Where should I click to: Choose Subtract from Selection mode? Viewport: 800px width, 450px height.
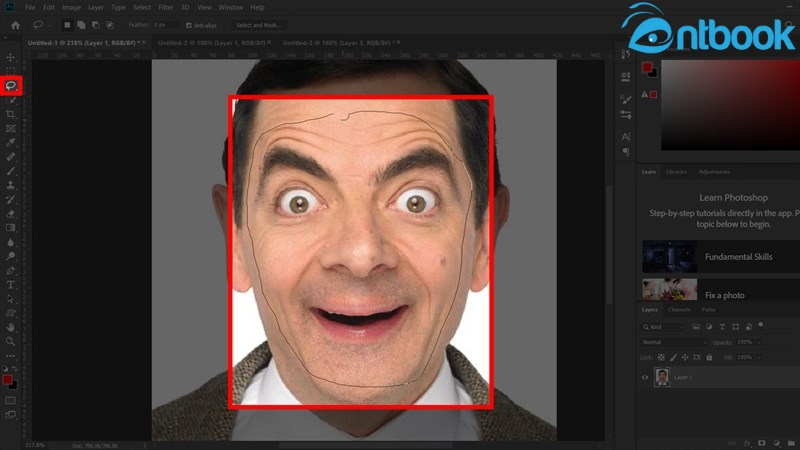coord(95,25)
